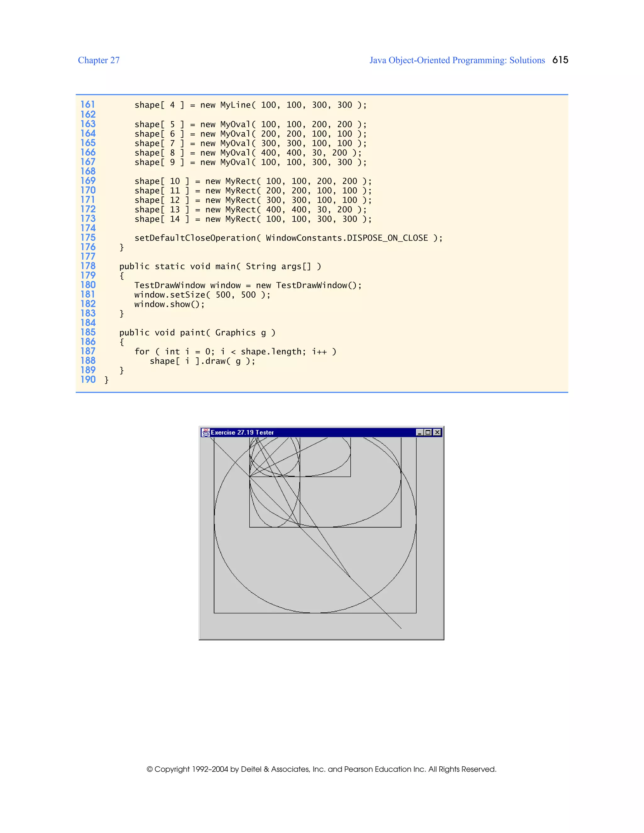
Task: Click the copyright notice footer text
Action: 322,769
